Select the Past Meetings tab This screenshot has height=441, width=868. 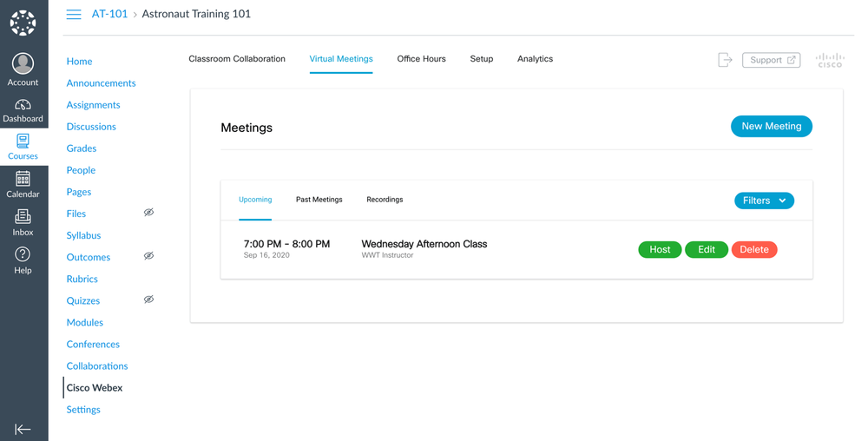pyautogui.click(x=319, y=200)
